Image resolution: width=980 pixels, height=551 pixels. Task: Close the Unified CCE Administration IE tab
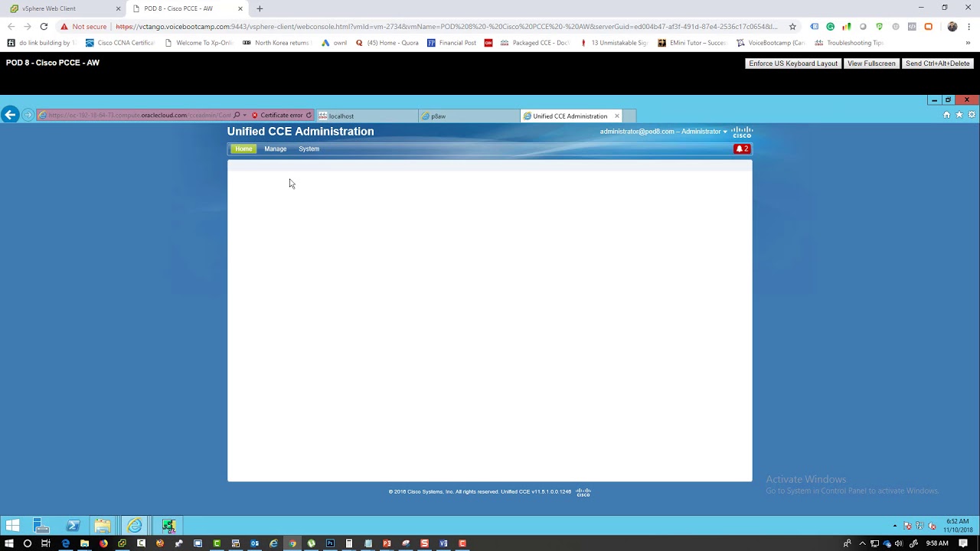click(617, 116)
